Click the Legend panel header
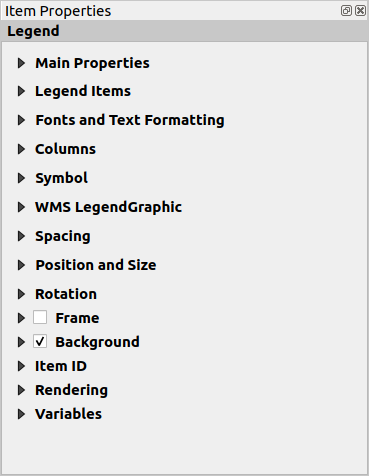 coord(184,31)
